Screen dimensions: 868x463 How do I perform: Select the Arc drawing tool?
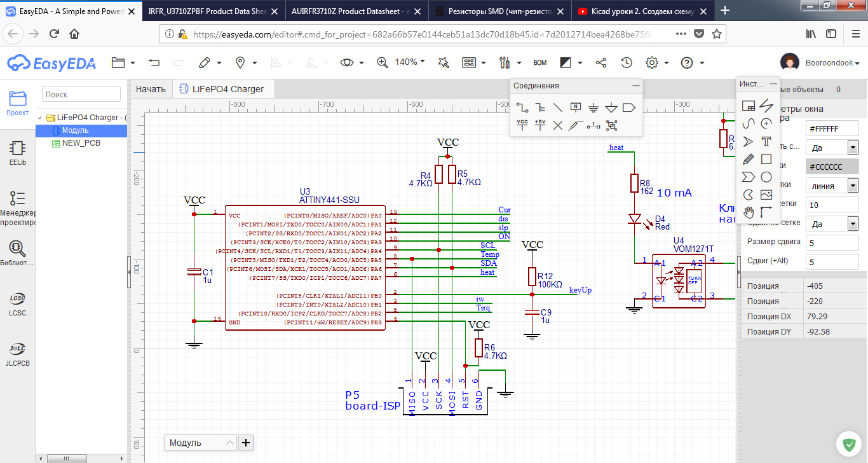(766, 123)
